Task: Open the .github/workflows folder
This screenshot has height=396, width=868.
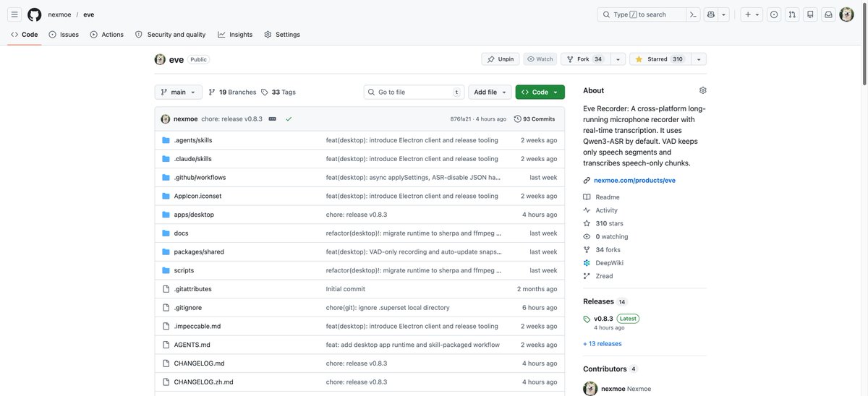Action: pos(200,177)
